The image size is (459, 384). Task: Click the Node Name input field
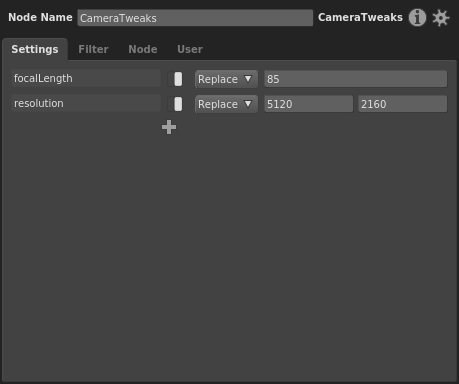coord(195,18)
